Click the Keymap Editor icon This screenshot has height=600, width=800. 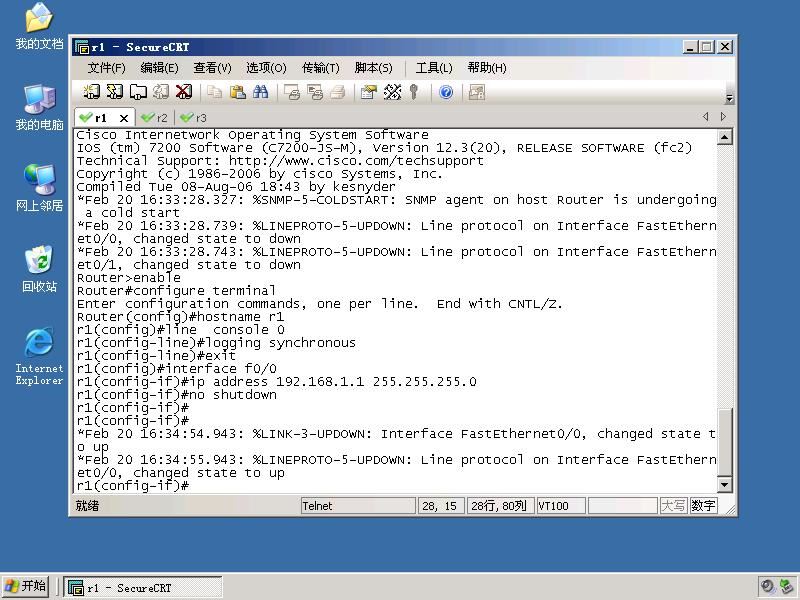point(392,92)
